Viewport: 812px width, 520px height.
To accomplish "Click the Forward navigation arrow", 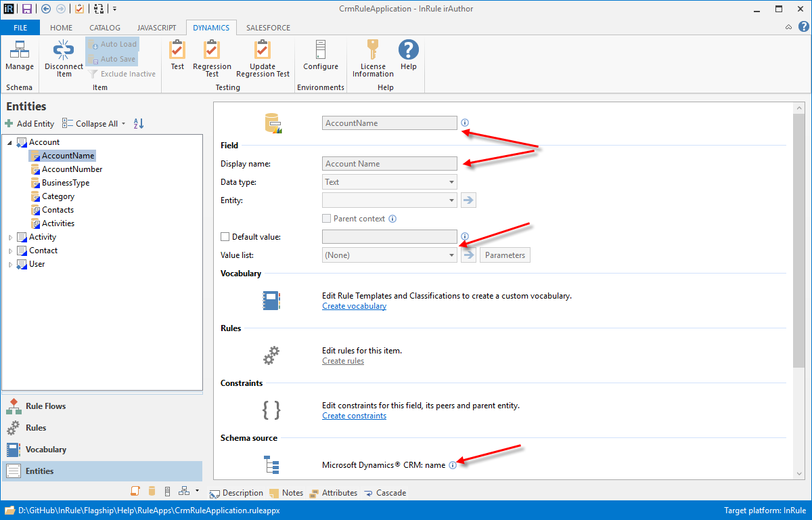I will coord(61,9).
